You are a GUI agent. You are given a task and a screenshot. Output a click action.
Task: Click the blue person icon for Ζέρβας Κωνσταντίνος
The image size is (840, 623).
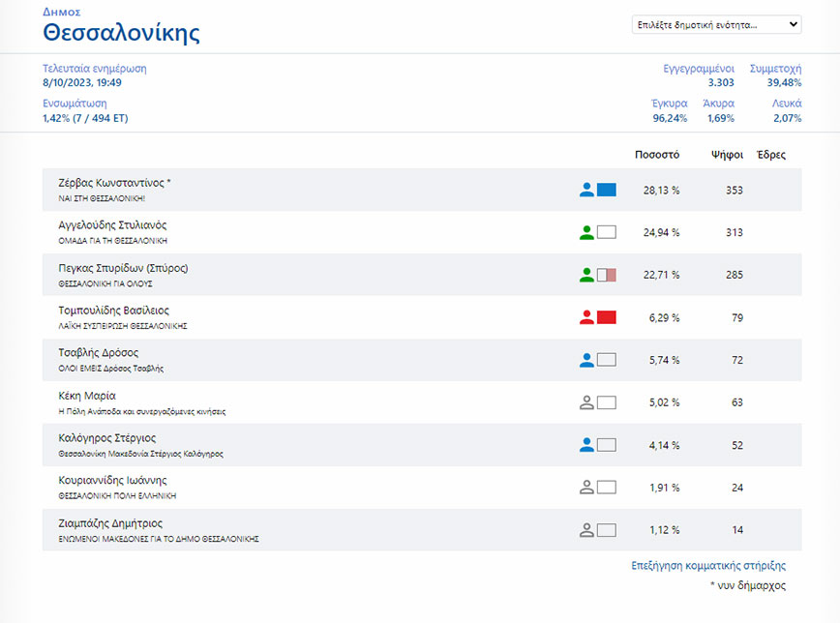pos(586,190)
